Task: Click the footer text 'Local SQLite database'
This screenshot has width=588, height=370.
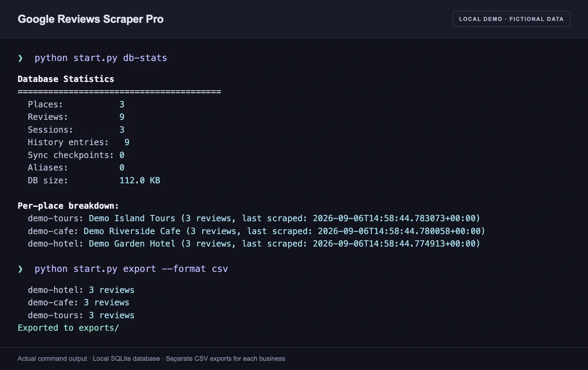Action: tap(126, 359)
